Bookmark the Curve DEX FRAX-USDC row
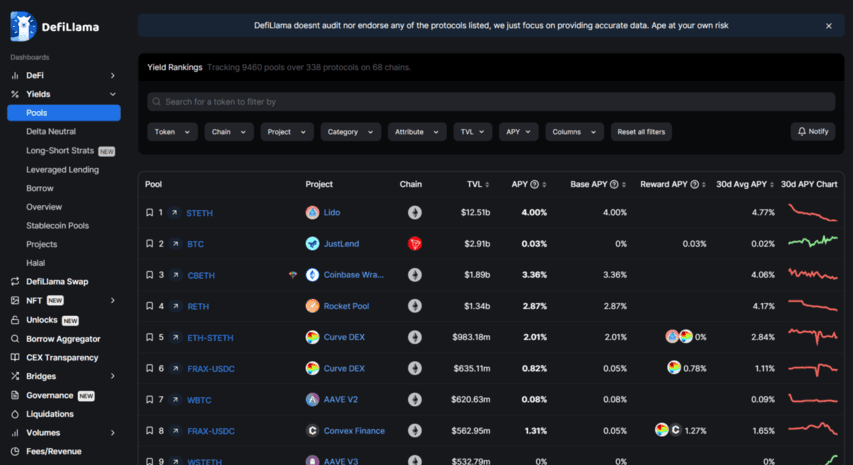 pyautogui.click(x=150, y=369)
